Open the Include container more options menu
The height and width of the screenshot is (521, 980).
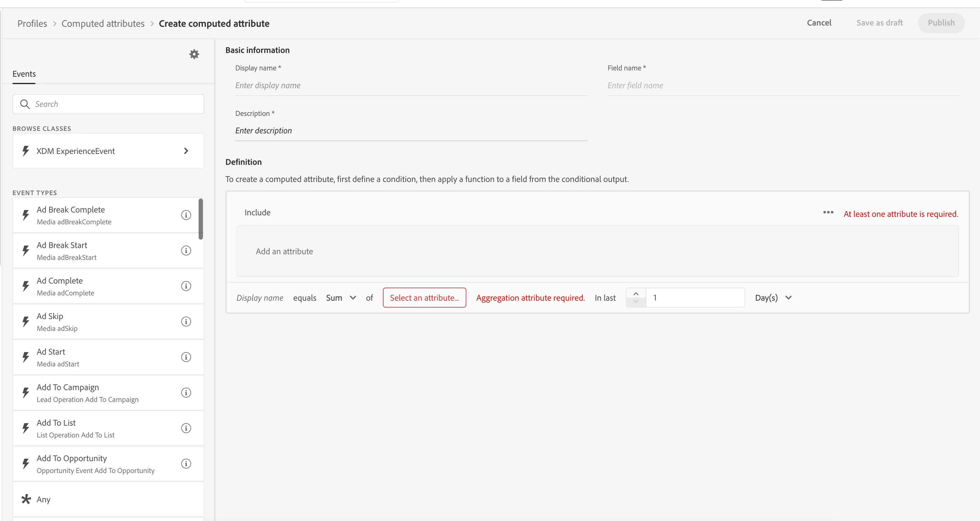click(828, 213)
